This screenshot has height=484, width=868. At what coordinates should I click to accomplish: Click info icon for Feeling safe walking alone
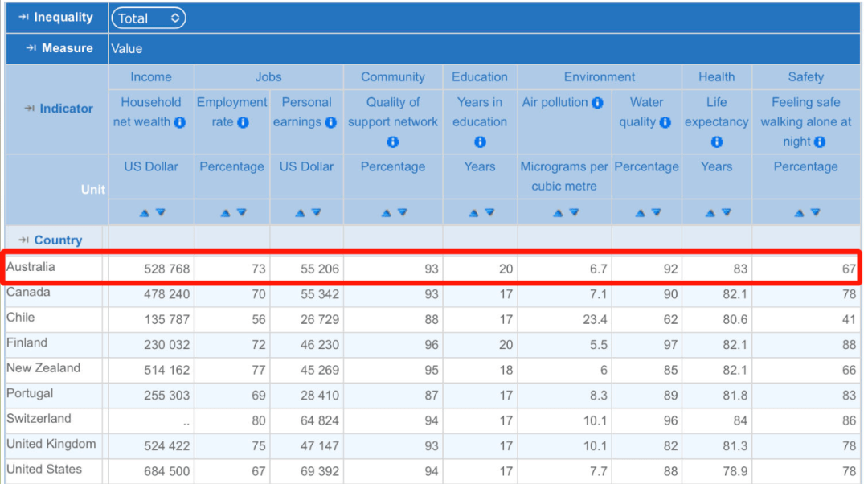pos(819,142)
